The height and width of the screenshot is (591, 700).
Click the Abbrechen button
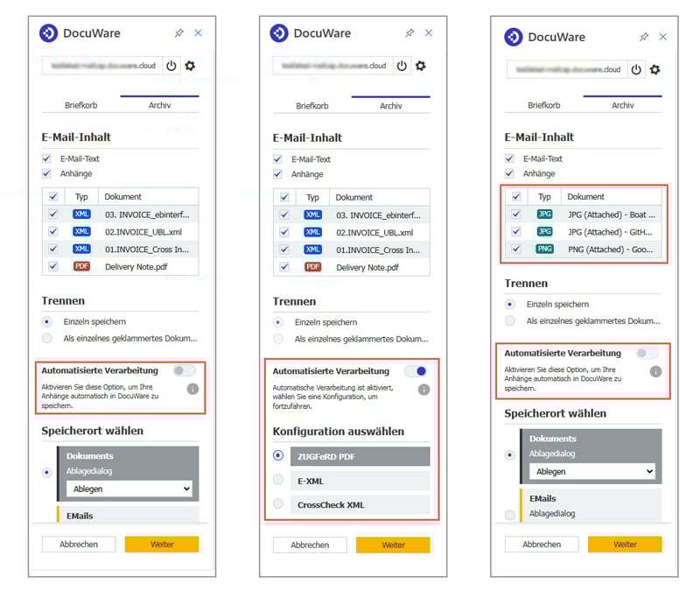[x=79, y=544]
